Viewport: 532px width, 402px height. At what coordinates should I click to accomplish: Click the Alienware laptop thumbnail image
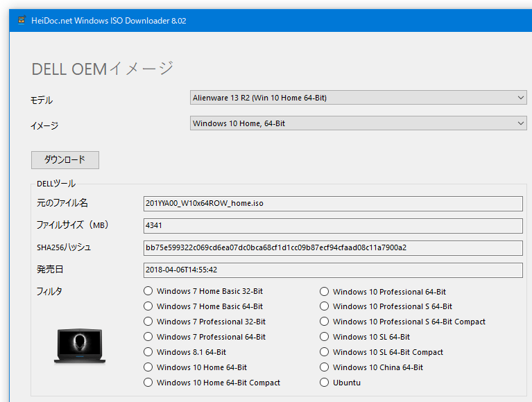pyautogui.click(x=80, y=346)
